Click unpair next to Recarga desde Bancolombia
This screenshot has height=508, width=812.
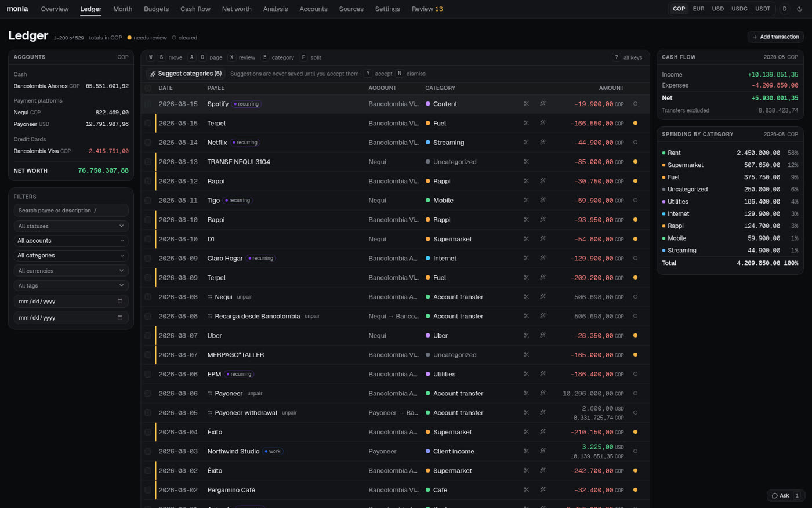312,316
